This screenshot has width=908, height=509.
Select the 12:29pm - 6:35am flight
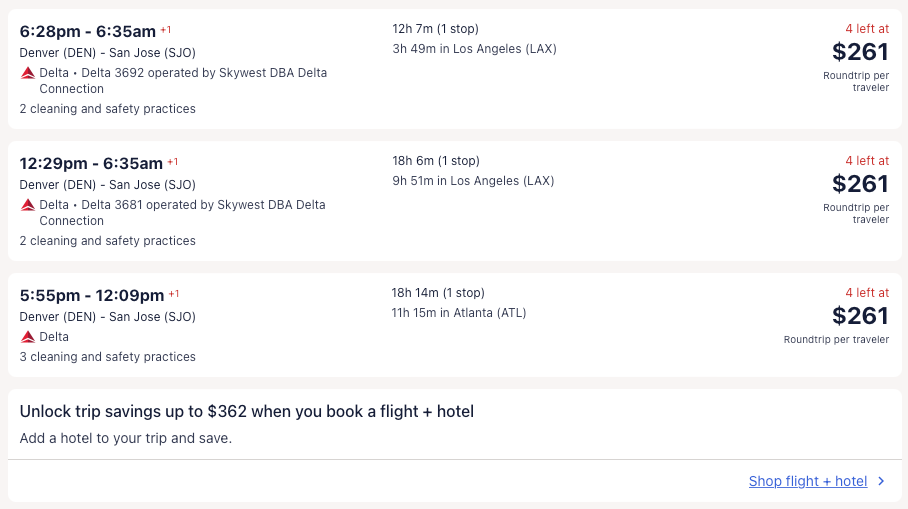(91, 163)
